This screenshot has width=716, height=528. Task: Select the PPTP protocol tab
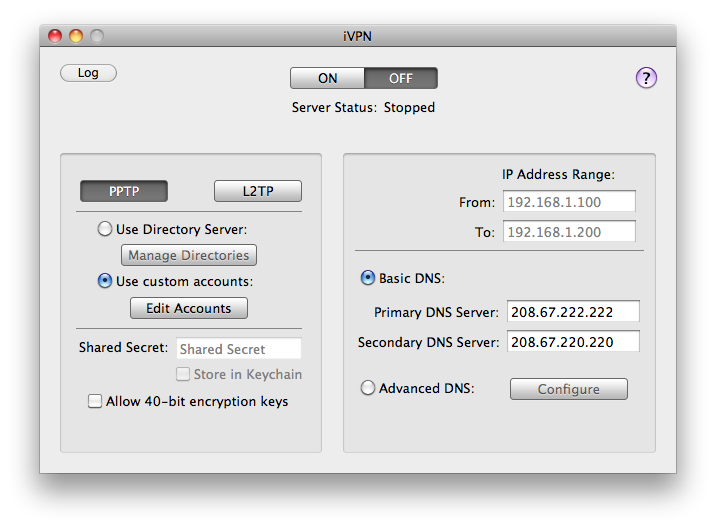click(124, 191)
